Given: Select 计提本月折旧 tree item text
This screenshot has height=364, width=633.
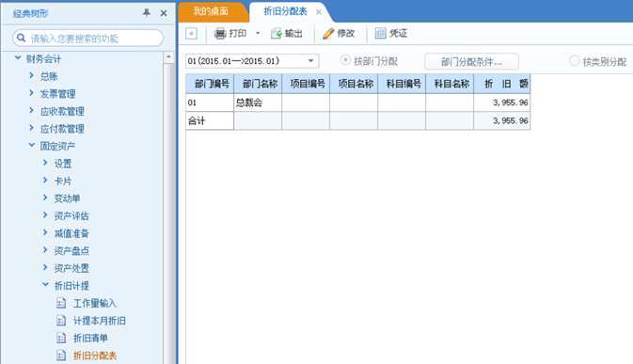Looking at the screenshot, I should 100,321.
